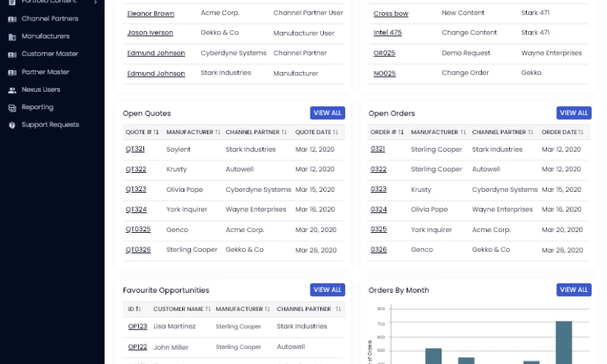607x364 pixels.
Task: Click the Nexus Users people icon
Action: coord(12,89)
